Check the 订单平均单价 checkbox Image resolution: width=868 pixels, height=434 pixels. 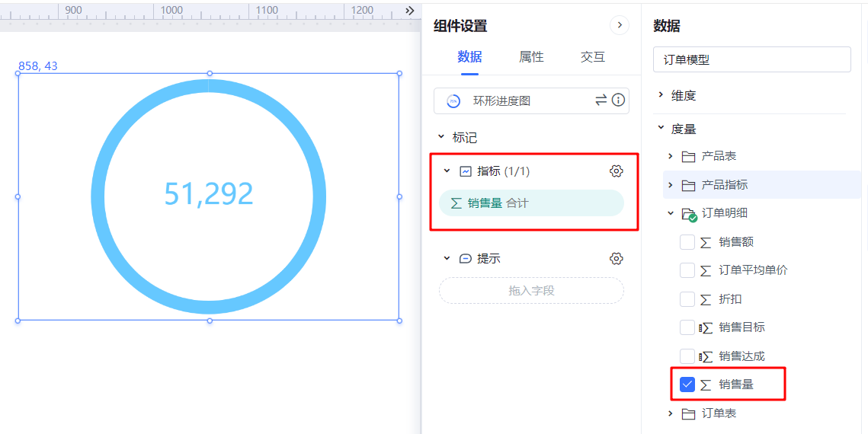pyautogui.click(x=687, y=270)
